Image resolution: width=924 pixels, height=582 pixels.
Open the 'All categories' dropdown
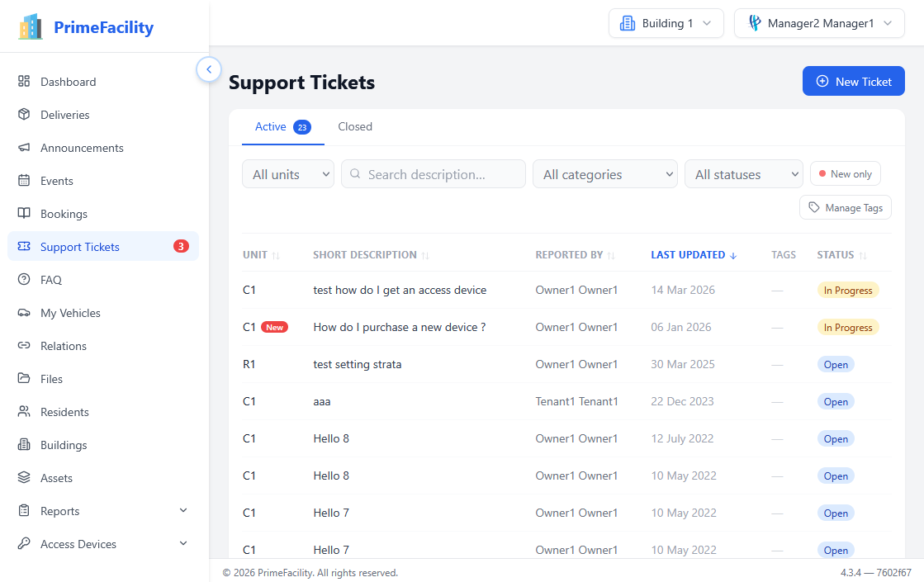[x=604, y=174]
